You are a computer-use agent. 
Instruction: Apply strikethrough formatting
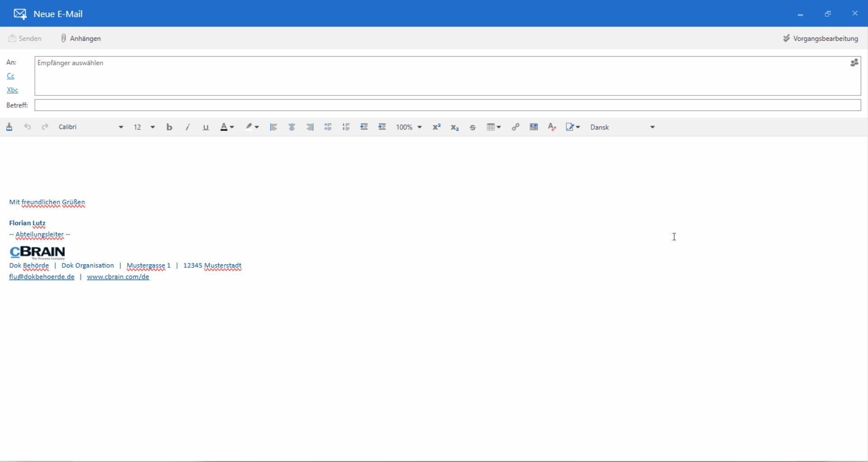tap(472, 127)
